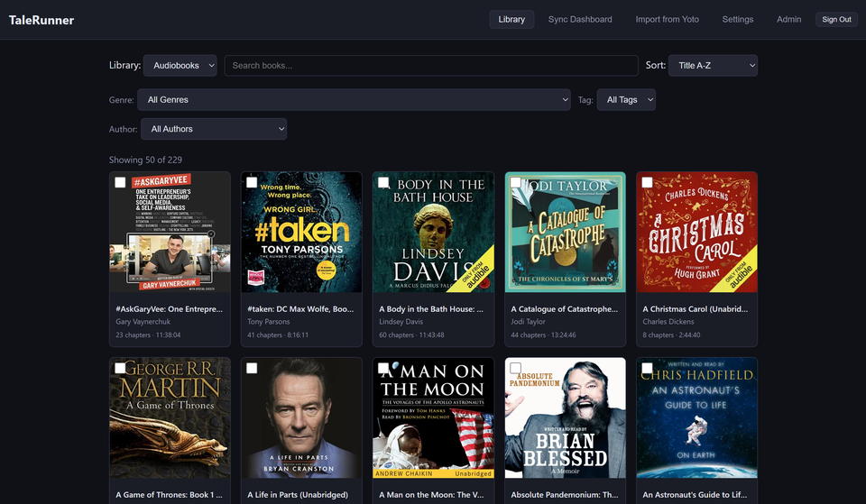Viewport: 866px width, 504px height.
Task: Switch to the Library tab
Action: (x=511, y=19)
